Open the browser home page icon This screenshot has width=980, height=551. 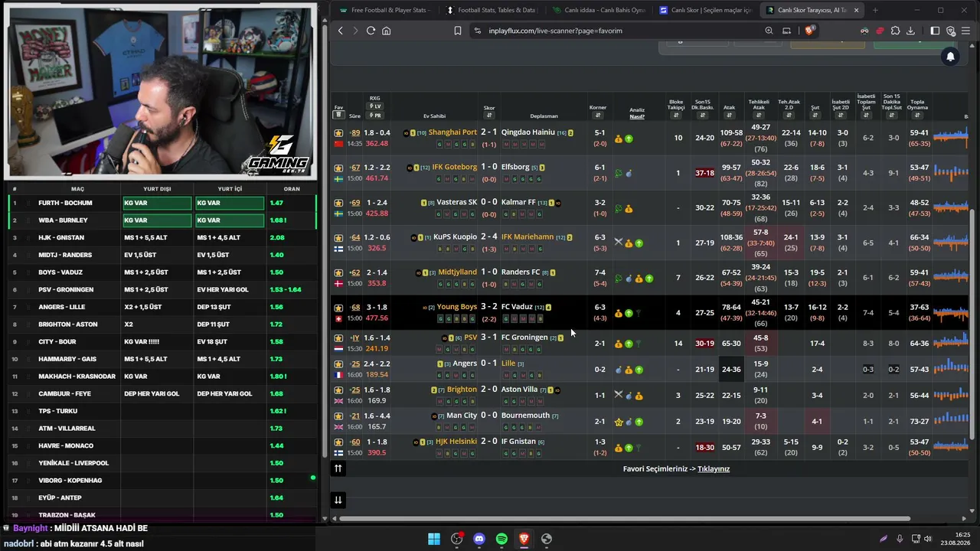point(387,31)
